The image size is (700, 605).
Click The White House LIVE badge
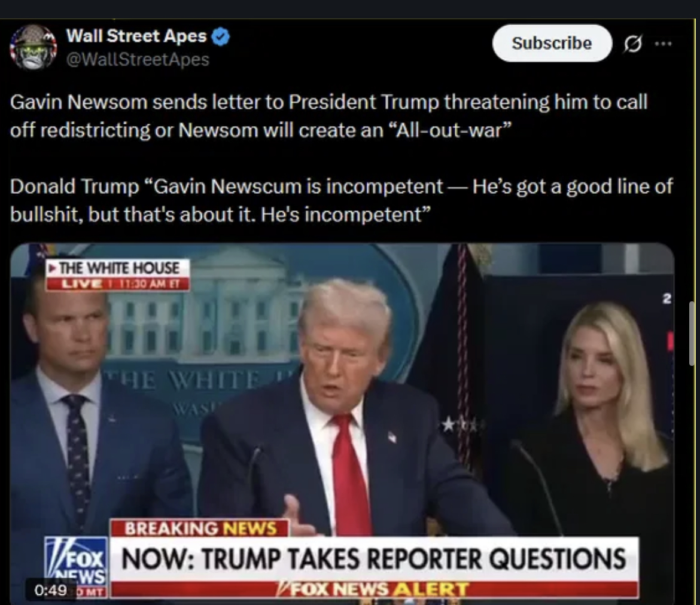[x=118, y=275]
